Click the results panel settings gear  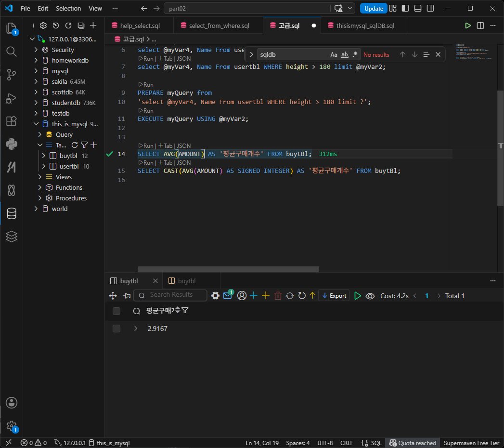point(215,296)
